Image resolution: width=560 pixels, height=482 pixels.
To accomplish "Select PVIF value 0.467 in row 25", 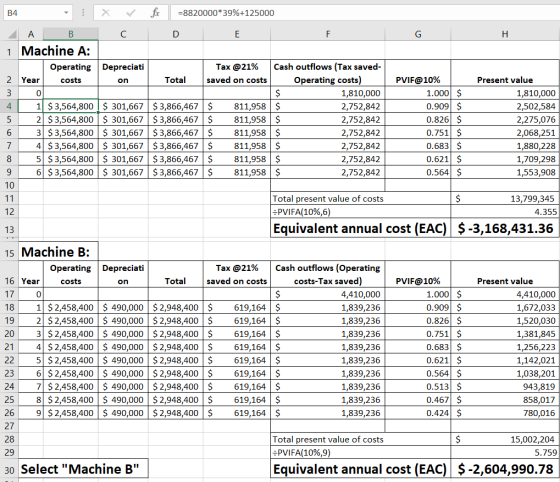I will 418,400.
